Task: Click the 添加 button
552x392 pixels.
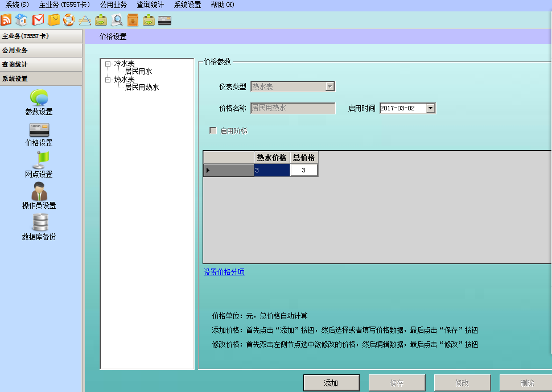Action: (x=332, y=383)
